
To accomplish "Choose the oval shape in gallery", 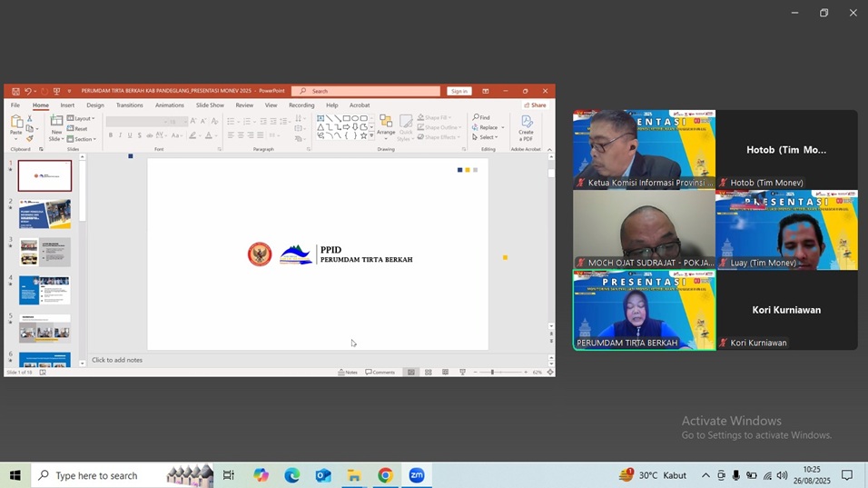I will pyautogui.click(x=355, y=118).
